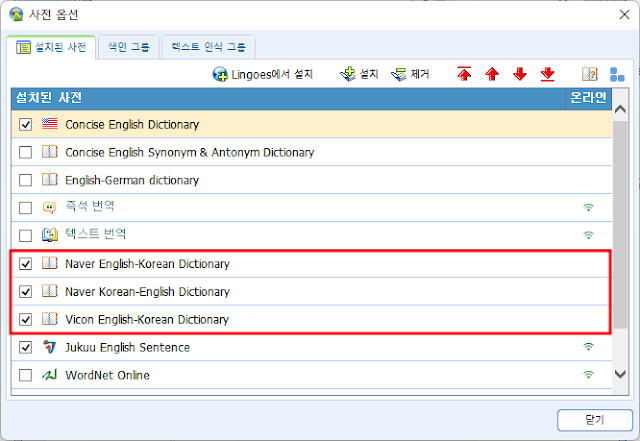Viewport: 640px width, 441px height.
Task: Select Naver English-Korean Dictionary row text
Action: pyautogui.click(x=147, y=264)
